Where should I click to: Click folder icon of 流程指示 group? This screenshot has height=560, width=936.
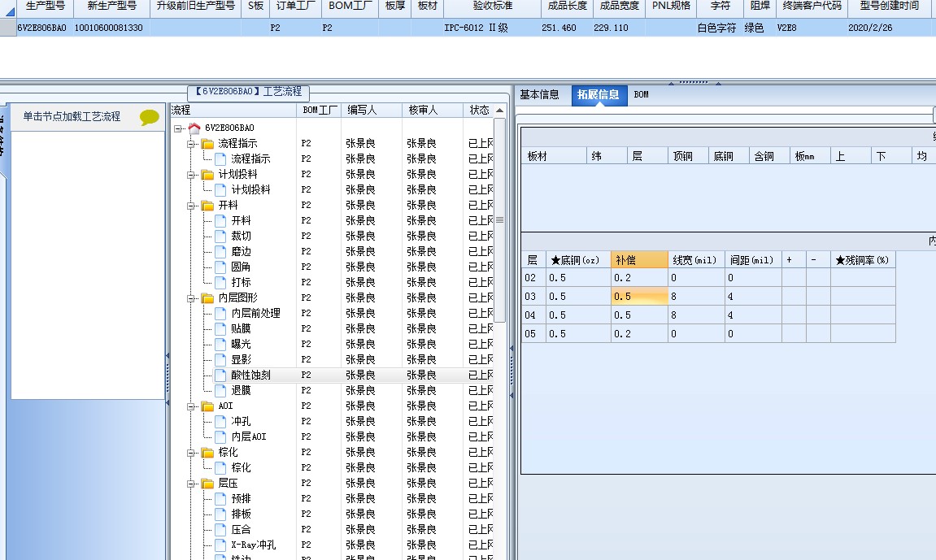(207, 143)
